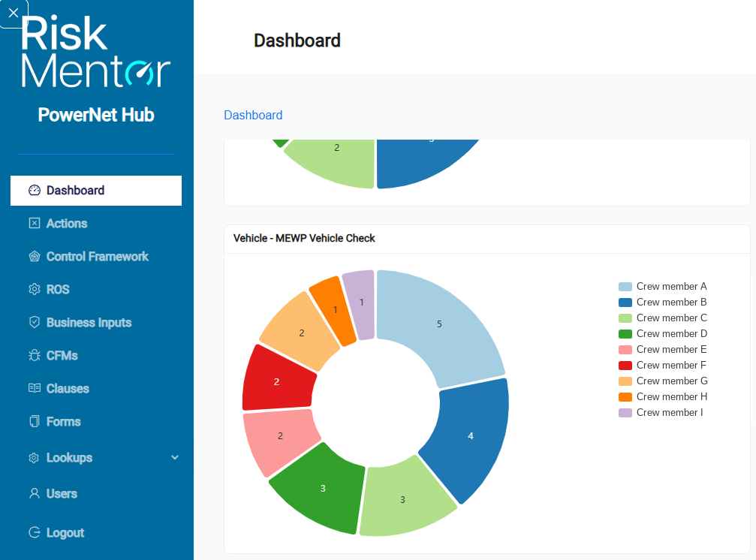This screenshot has width=756, height=560.
Task: Click the Dashboard page heading
Action: (297, 41)
